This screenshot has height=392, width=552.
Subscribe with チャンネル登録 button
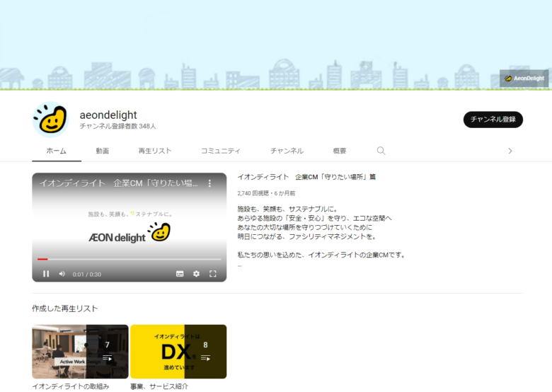pyautogui.click(x=493, y=120)
